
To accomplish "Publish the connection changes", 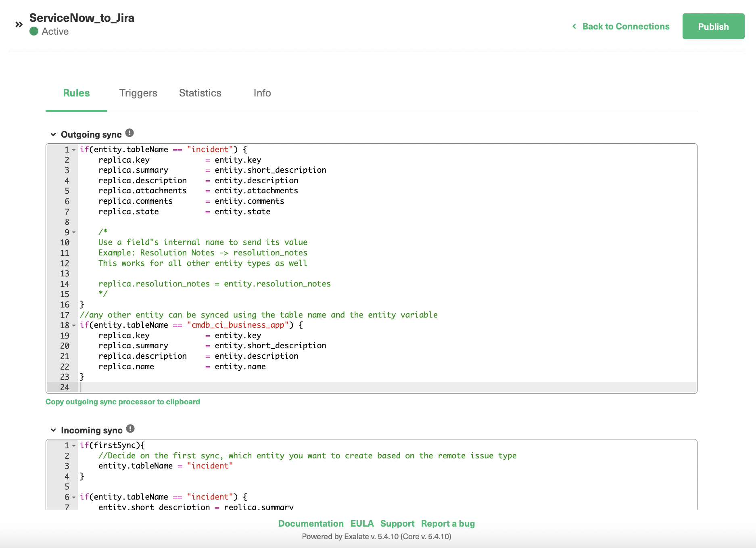I will (713, 26).
